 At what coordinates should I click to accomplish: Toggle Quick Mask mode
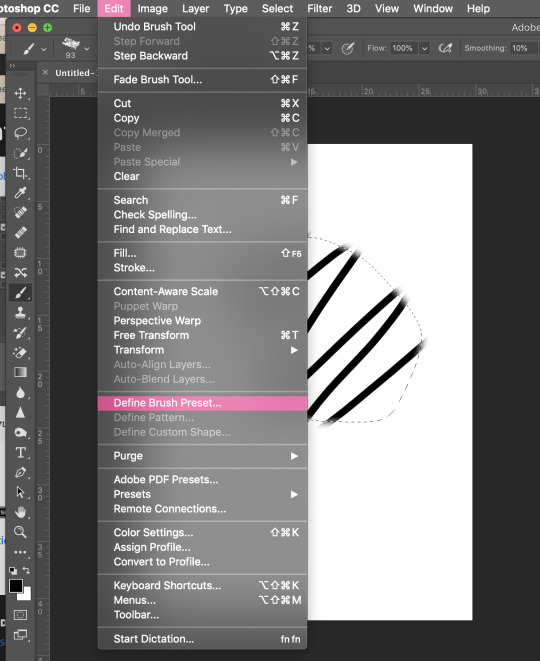click(x=20, y=615)
